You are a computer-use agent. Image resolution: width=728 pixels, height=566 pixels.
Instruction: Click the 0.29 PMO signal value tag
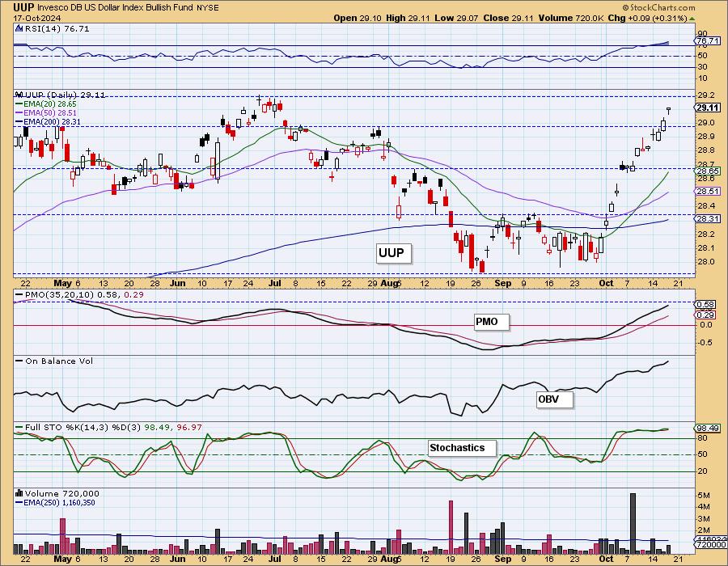pyautogui.click(x=705, y=315)
